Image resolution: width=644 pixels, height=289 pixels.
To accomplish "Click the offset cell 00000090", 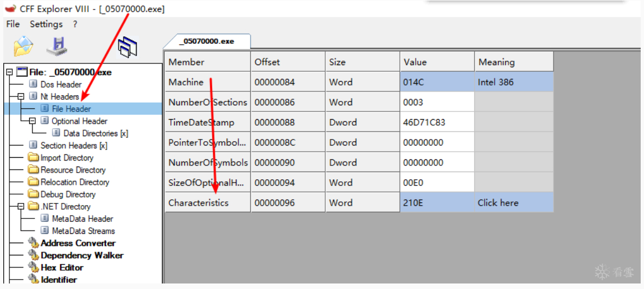I will 288,162.
